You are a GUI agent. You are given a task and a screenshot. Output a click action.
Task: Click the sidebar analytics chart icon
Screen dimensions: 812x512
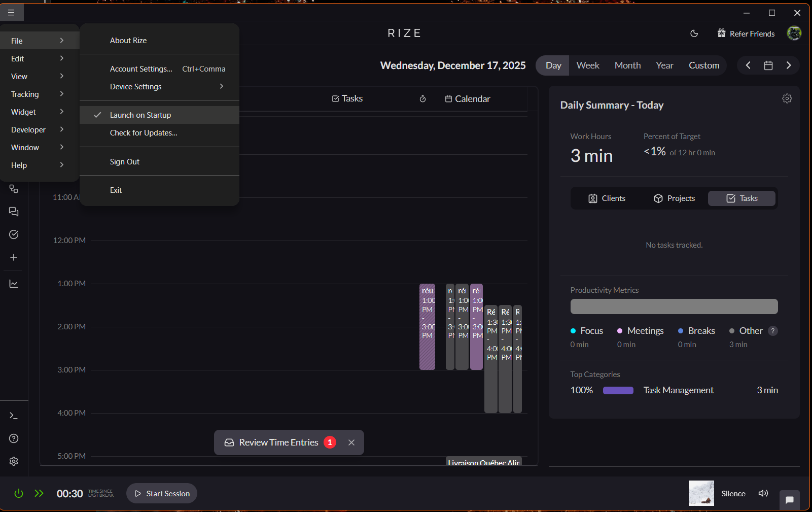14,284
